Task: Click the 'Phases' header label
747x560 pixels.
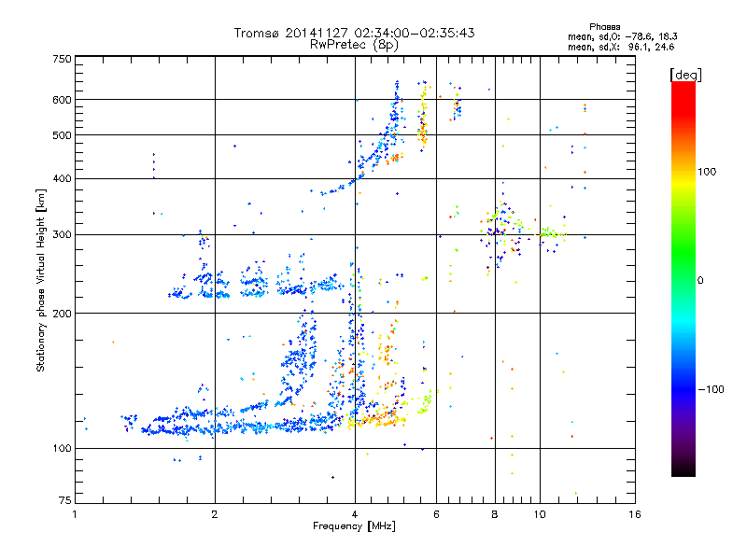Action: [604, 27]
